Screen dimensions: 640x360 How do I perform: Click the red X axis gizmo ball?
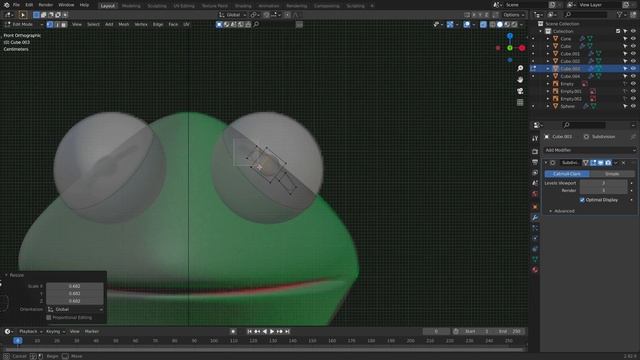(x=522, y=48)
